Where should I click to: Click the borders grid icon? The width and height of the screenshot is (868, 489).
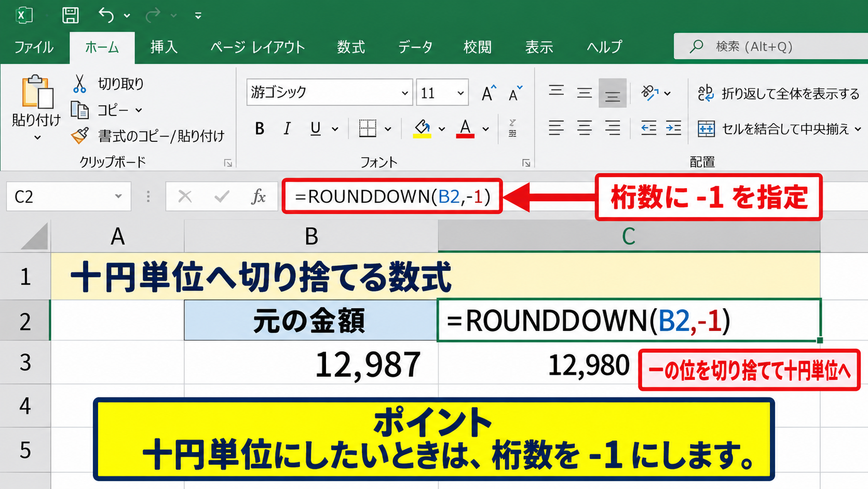coord(368,128)
